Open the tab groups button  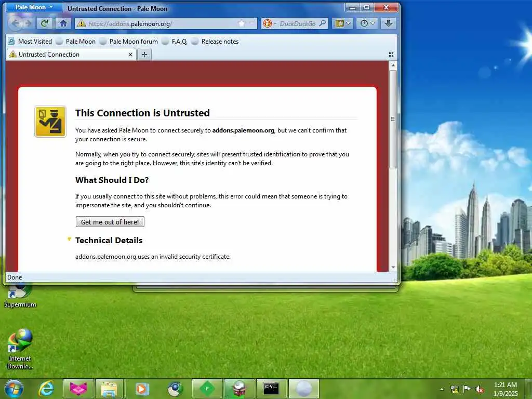point(391,54)
